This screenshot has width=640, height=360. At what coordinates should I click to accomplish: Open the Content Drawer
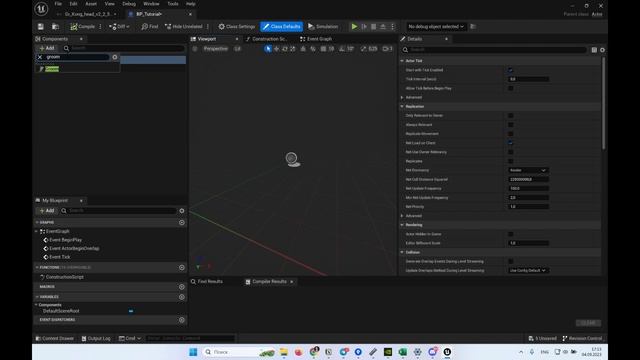55,338
